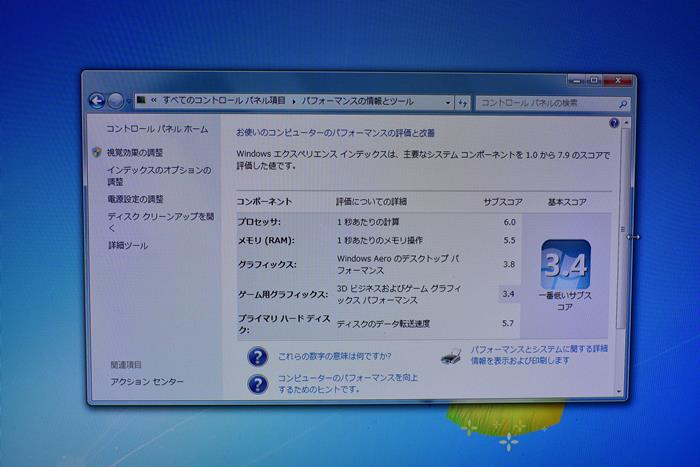The image size is (700, 467).
Task: Open パフォーマンスとシステムに関する詳細情報 print link
Action: point(539,354)
